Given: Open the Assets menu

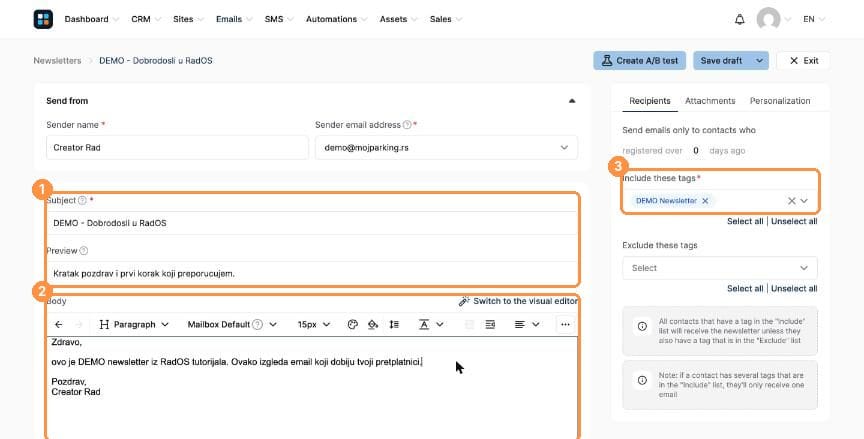Looking at the screenshot, I should 398,19.
